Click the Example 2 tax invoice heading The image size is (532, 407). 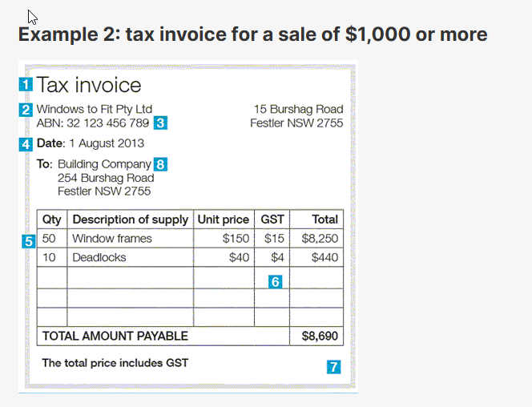pyautogui.click(x=252, y=34)
